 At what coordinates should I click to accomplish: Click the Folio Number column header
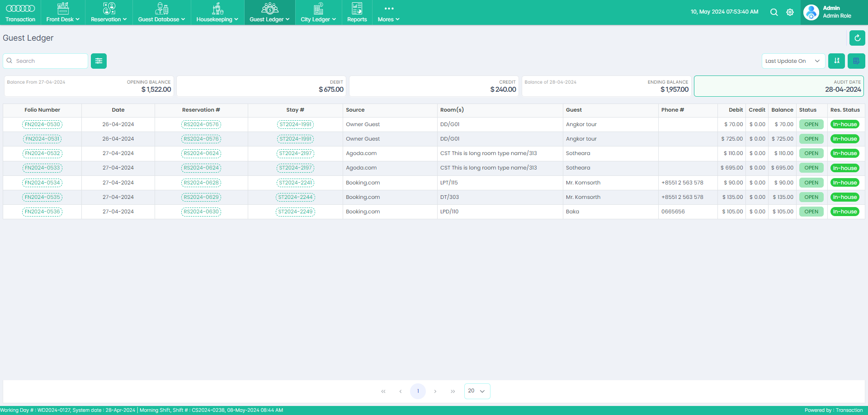tap(42, 110)
